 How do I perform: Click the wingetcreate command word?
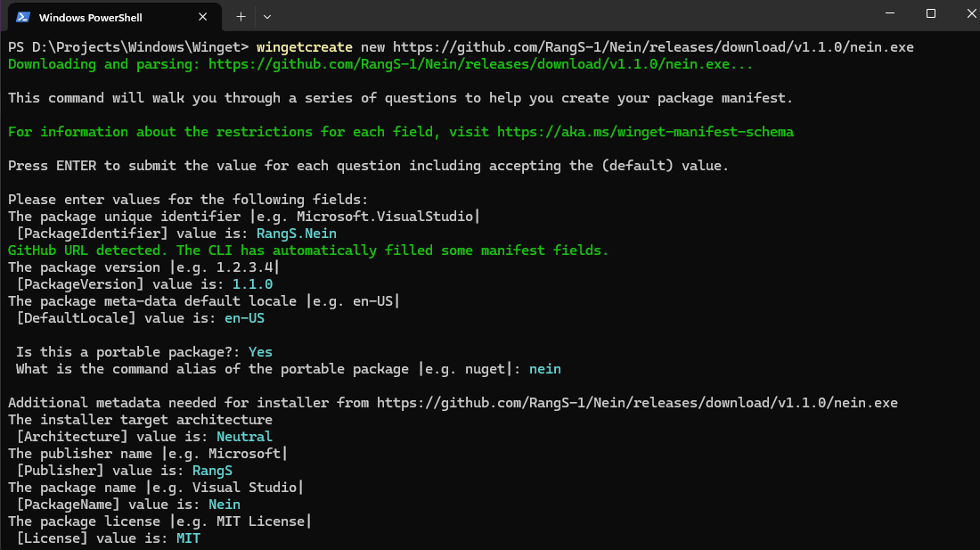tap(305, 47)
